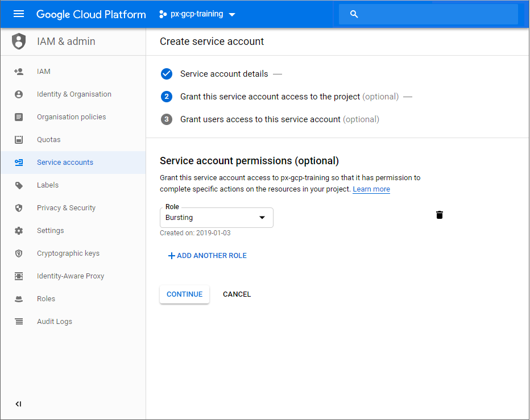Screen dimensions: 530x420
Task: Click the Settings gear icon
Action: pos(19,231)
